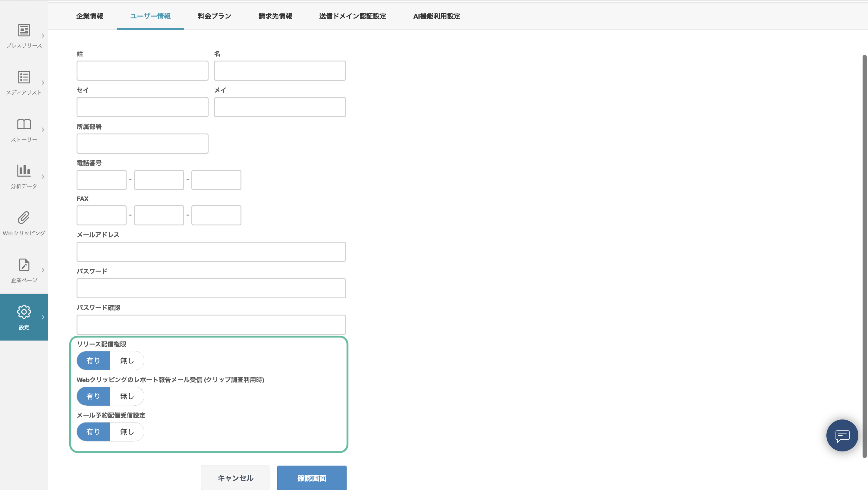Open the プレスリリース newspaper icon
This screenshot has height=490, width=868.
click(24, 30)
